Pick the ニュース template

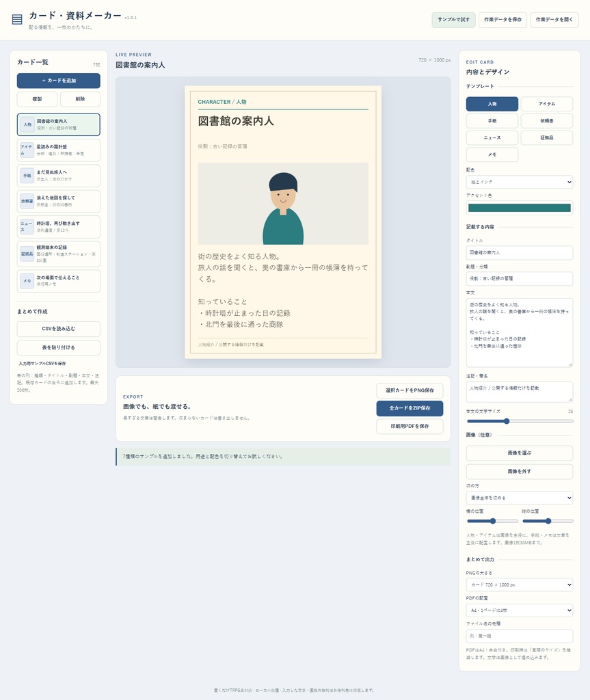[x=492, y=138]
